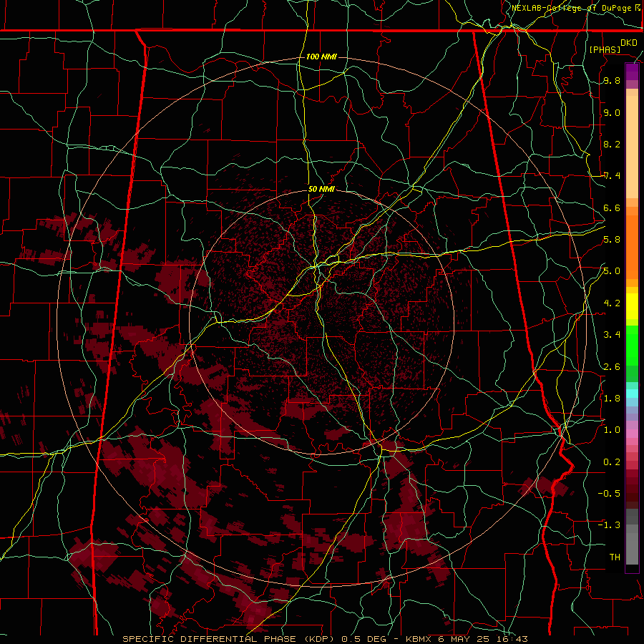The height and width of the screenshot is (644, 644).
Task: Click the 16:43 timestamp in the caption
Action: 513,639
